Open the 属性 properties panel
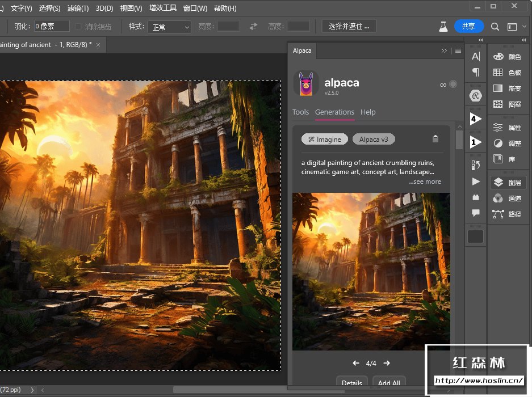The height and width of the screenshot is (397, 532). click(508, 128)
